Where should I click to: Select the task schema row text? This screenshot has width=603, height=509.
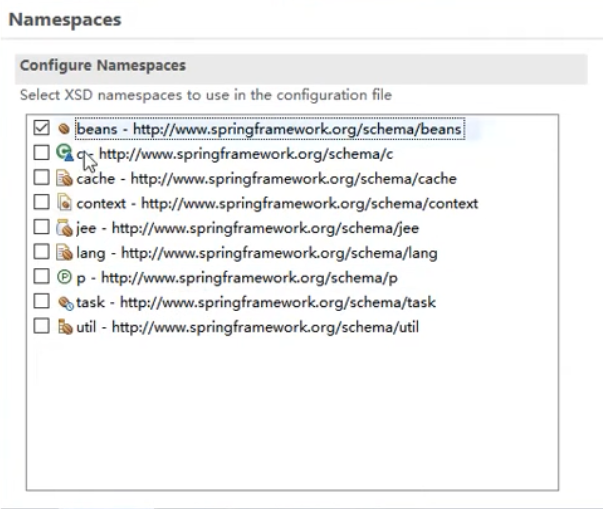256,302
